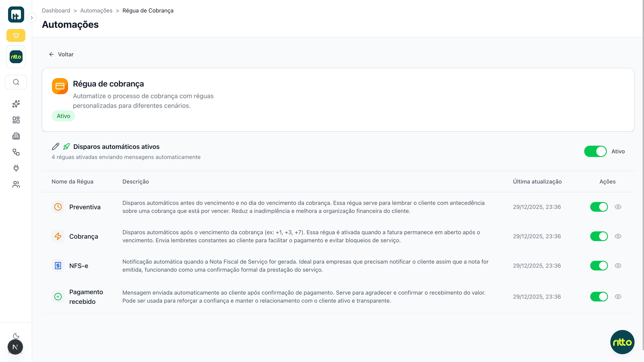Expand the collapsed sidebar with chevron arrow
Screen dimensions: 644x362
point(32,18)
